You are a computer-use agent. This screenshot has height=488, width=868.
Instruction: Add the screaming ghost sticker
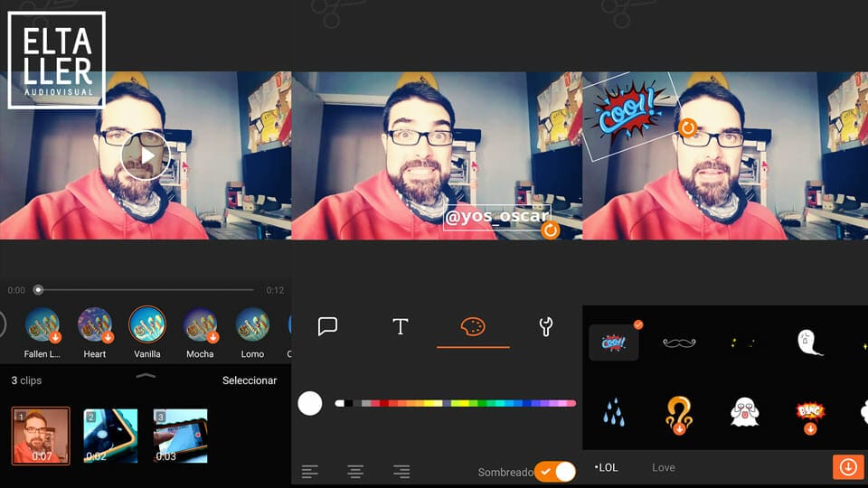[744, 412]
